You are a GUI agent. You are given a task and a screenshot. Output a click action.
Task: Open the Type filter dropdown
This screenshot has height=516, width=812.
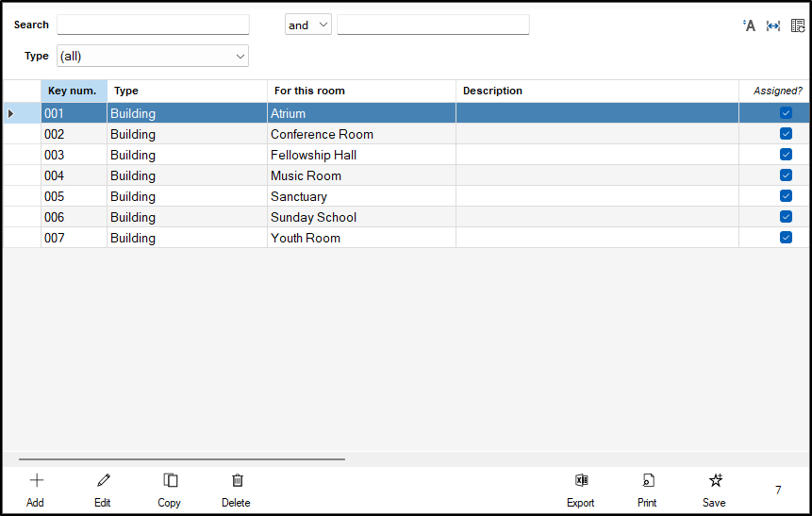click(153, 57)
